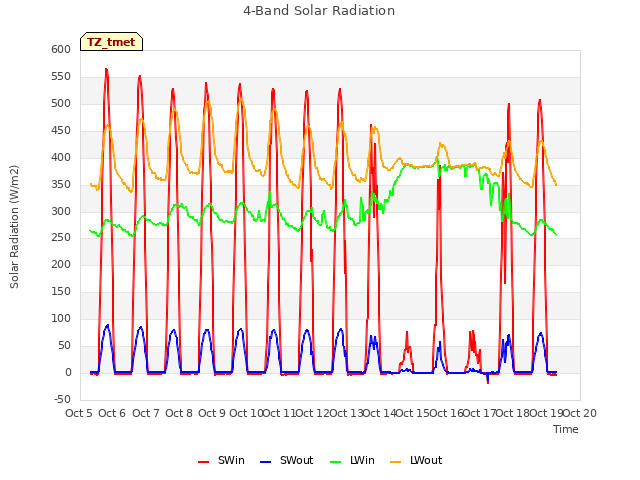Click the Oct 9 tick label
The image size is (640, 480).
point(212,413)
